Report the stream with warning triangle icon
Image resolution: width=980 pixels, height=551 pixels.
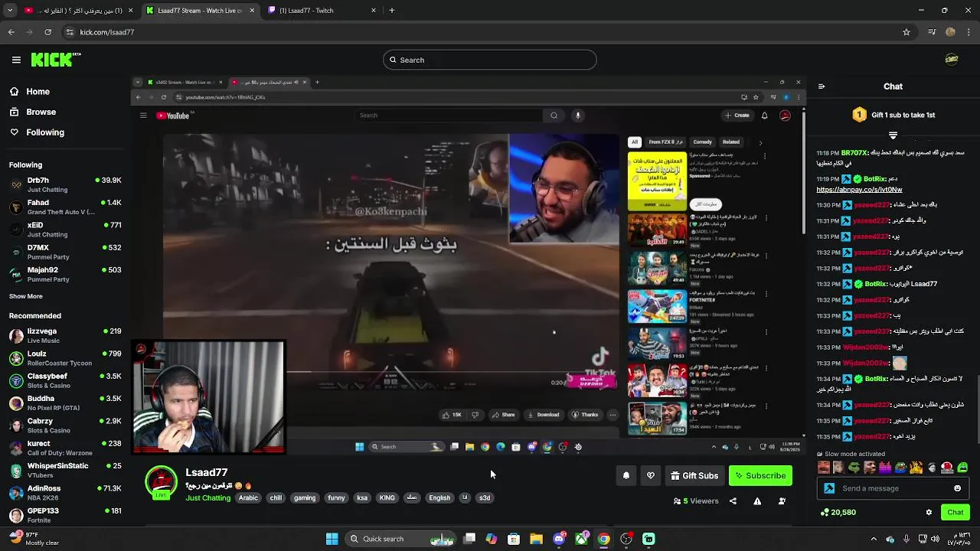757,501
